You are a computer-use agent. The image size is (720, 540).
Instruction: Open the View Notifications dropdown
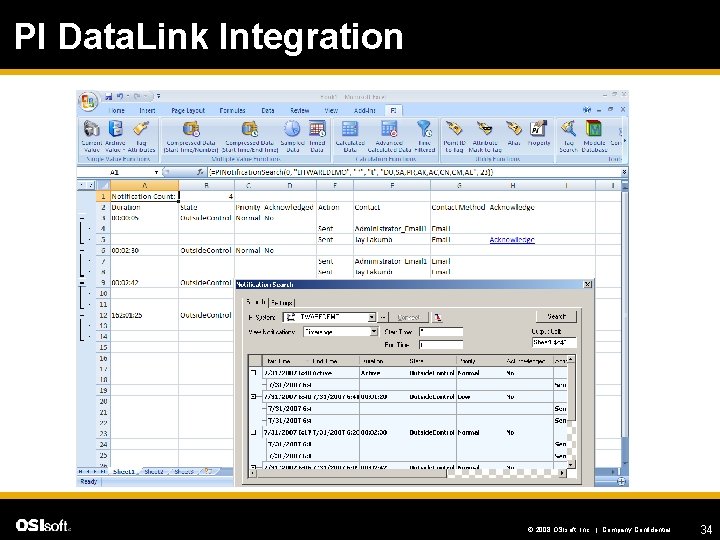[374, 332]
